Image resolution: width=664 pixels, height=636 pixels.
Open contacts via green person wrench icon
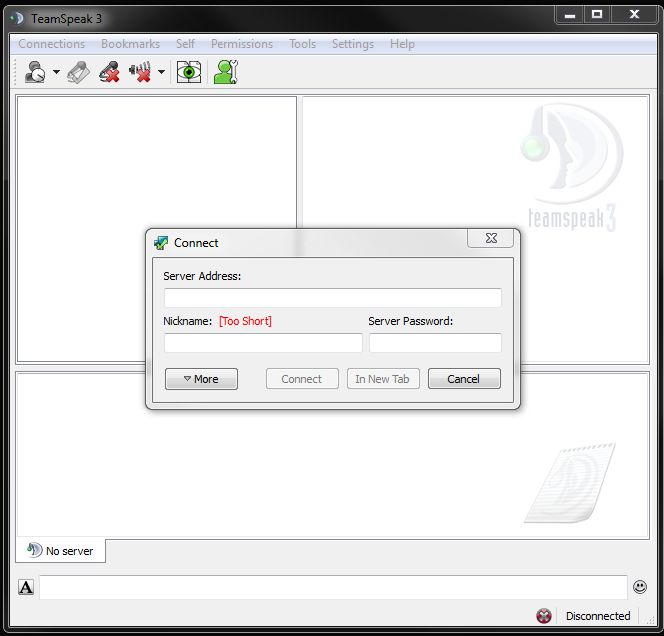[x=226, y=72]
